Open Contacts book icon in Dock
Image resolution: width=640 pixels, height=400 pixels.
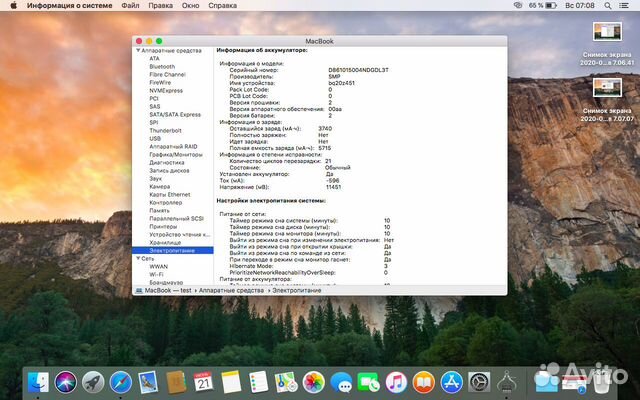pyautogui.click(x=176, y=383)
